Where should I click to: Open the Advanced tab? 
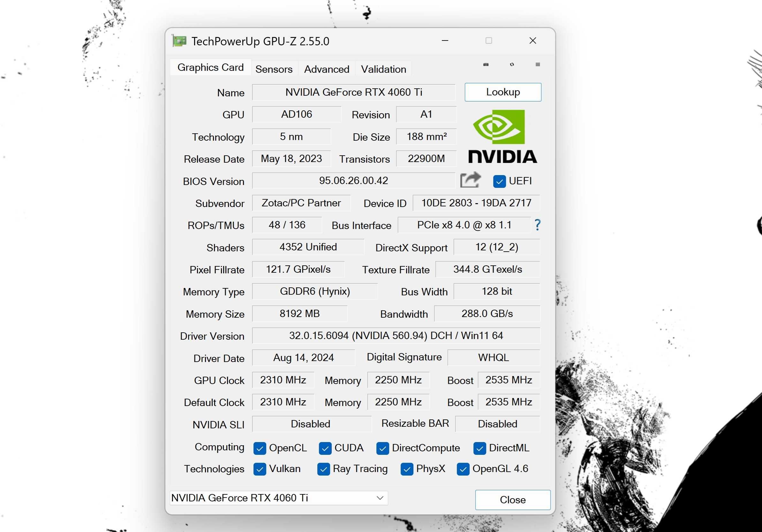pos(327,69)
